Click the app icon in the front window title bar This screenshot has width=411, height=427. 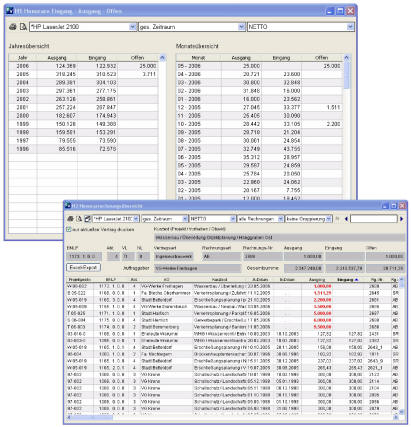(68, 206)
